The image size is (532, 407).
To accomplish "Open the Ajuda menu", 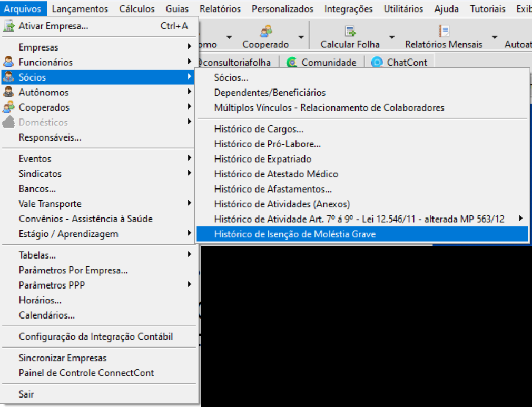I will tap(446, 8).
